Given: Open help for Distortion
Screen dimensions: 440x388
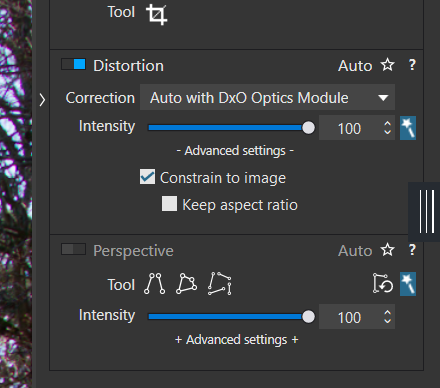Looking at the screenshot, I should (x=412, y=65).
